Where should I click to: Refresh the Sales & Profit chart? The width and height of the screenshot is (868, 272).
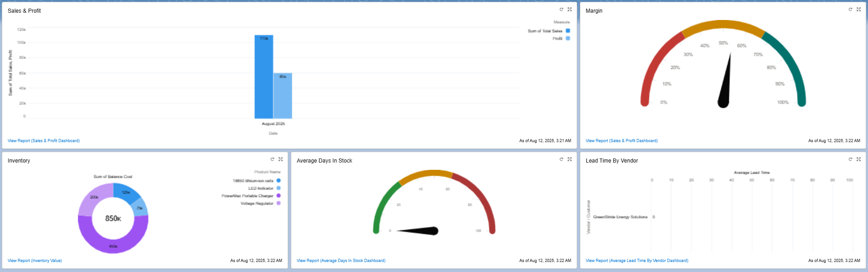[561, 9]
